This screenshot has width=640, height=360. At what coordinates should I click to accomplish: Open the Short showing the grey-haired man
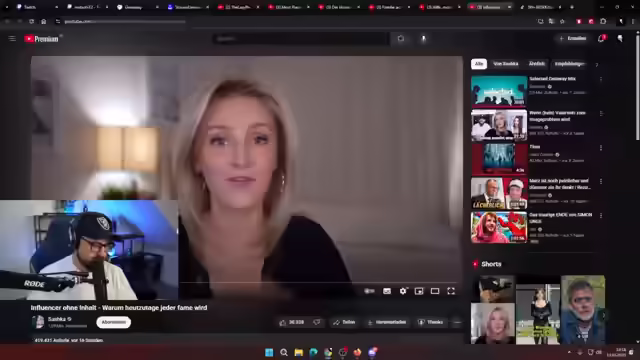pos(582,309)
